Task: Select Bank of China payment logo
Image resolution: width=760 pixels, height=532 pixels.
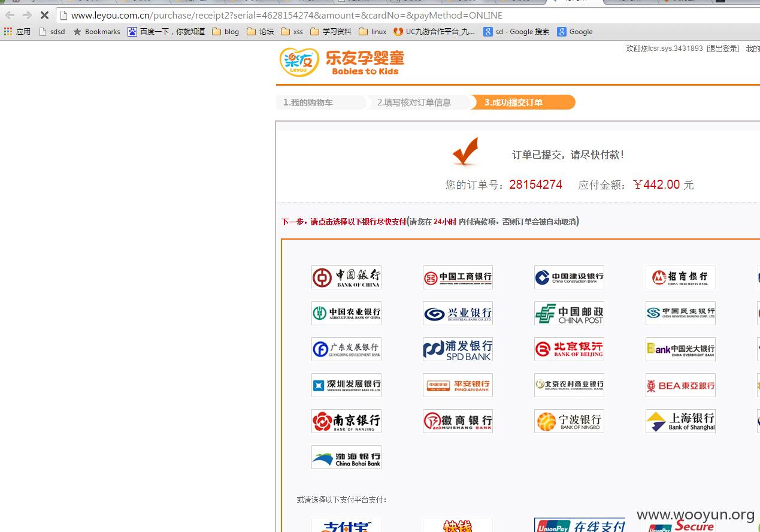Action: point(346,277)
